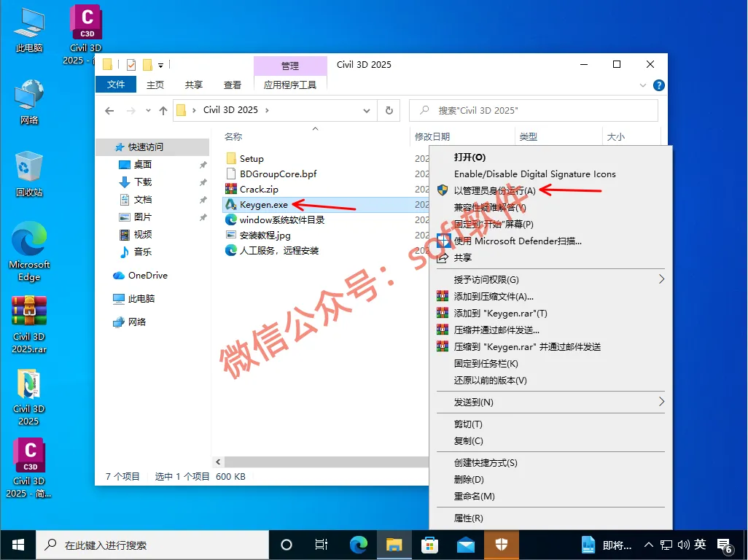Open the recent locations dropdown arrow
Viewport: 748px width, 560px height.
tap(148, 111)
